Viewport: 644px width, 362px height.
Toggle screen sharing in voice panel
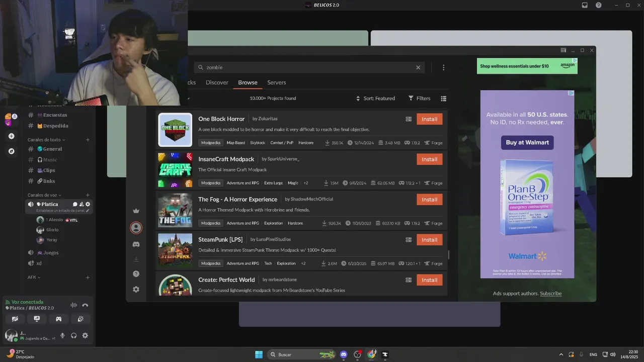click(x=37, y=319)
